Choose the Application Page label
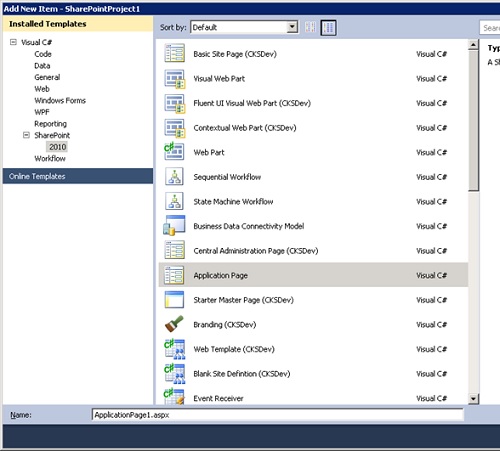 tap(221, 276)
